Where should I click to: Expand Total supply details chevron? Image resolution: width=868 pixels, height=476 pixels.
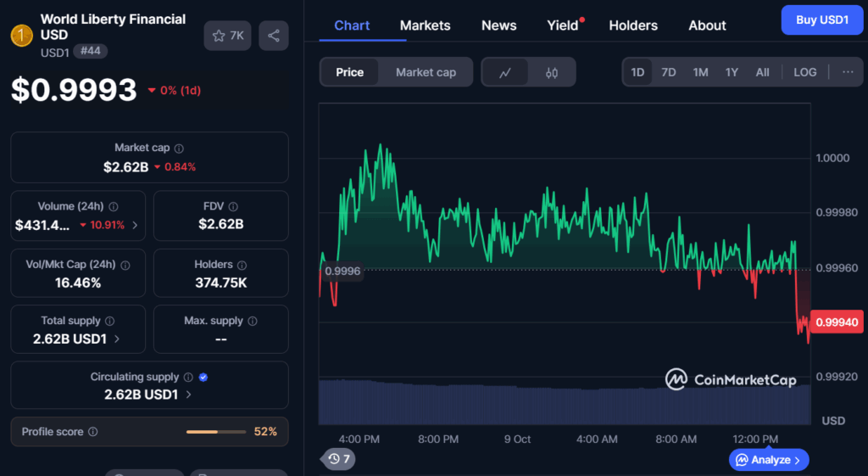(x=117, y=339)
